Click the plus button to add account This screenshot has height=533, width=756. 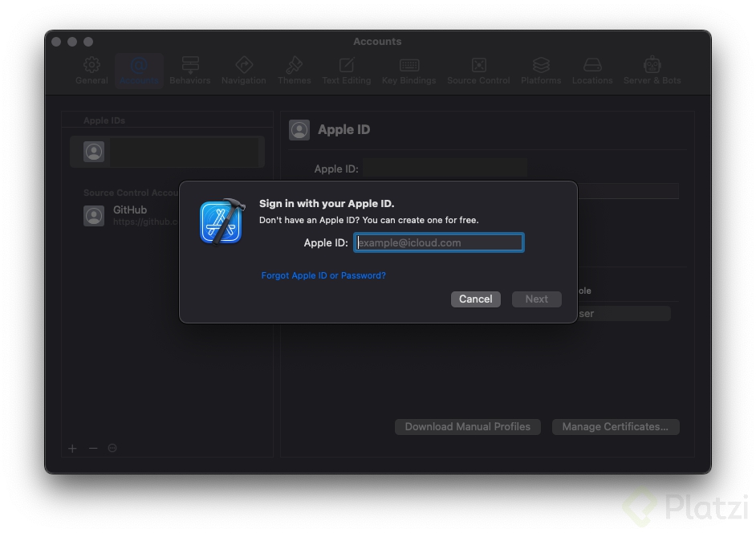[72, 449]
